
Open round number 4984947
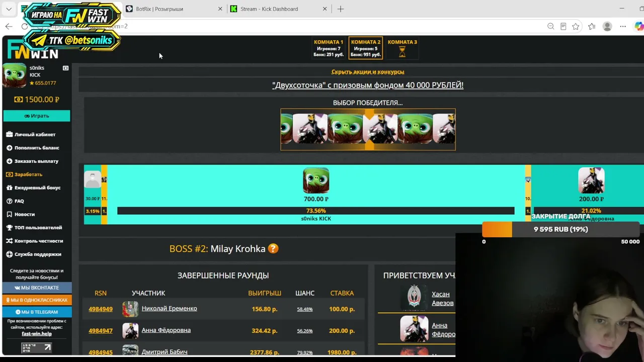(101, 331)
